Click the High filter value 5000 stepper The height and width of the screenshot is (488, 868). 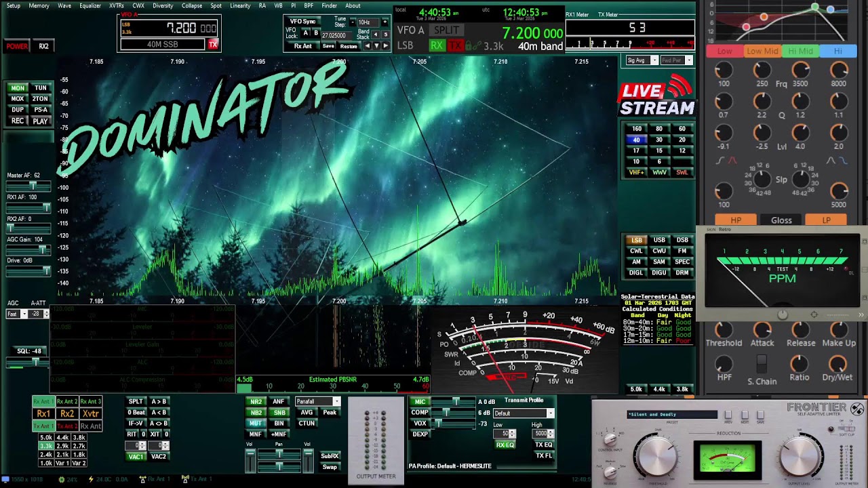544,434
